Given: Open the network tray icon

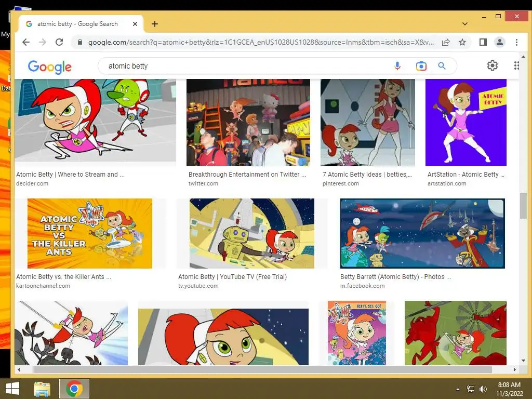Looking at the screenshot, I should coord(470,389).
